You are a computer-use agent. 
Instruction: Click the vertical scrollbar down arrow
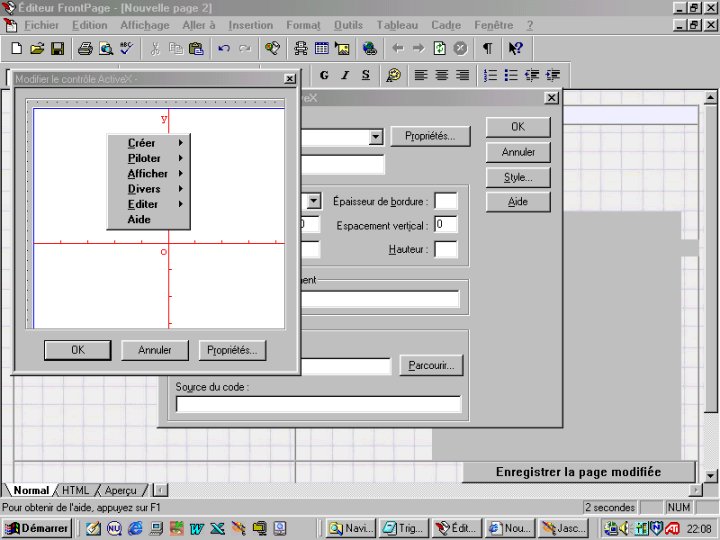click(710, 476)
